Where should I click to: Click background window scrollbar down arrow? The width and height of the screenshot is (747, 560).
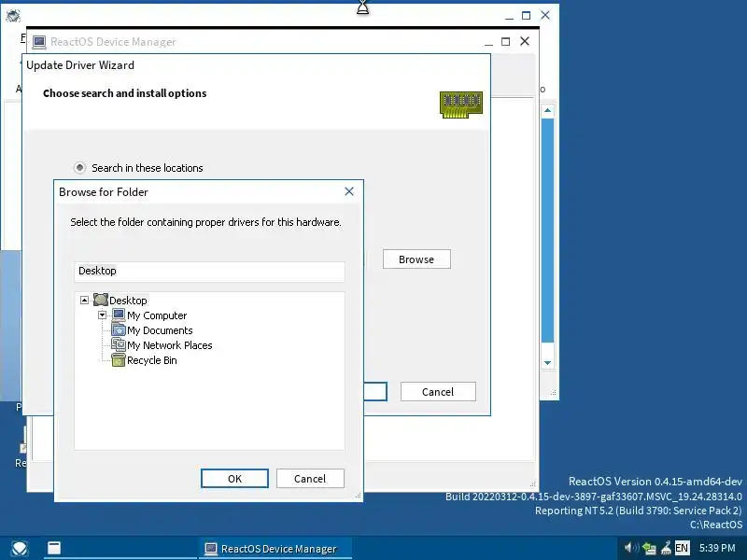(x=547, y=363)
